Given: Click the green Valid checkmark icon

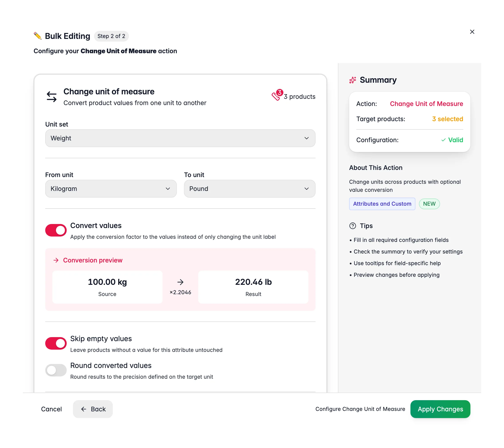Looking at the screenshot, I should [x=443, y=140].
